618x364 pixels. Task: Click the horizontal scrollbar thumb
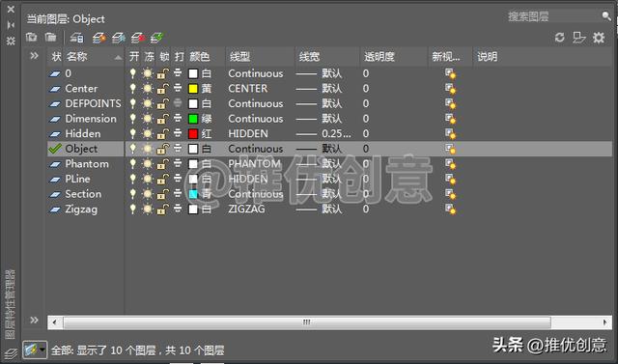307,322
